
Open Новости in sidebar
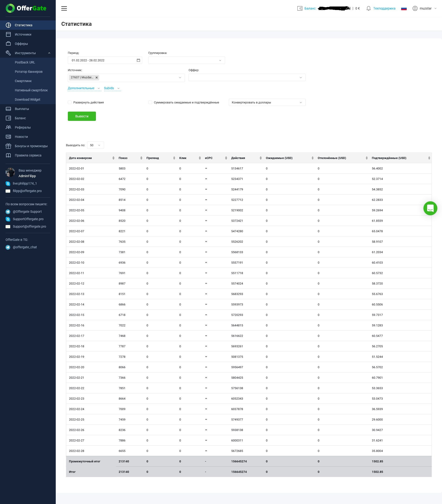tap(28, 137)
